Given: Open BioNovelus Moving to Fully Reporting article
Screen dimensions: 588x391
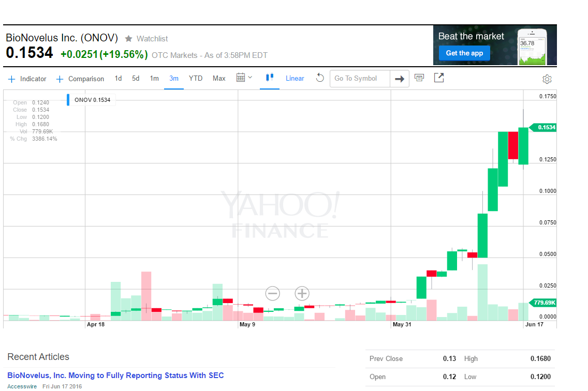Looking at the screenshot, I should coord(115,375).
